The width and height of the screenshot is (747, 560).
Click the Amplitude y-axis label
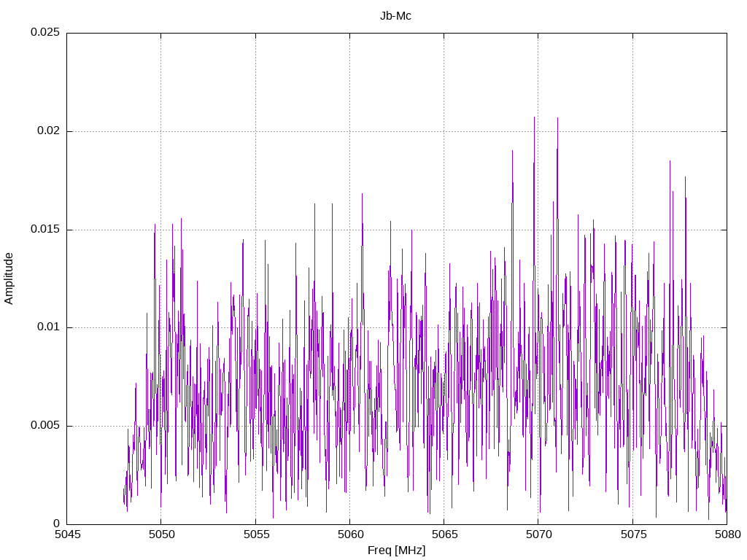click(x=9, y=279)
